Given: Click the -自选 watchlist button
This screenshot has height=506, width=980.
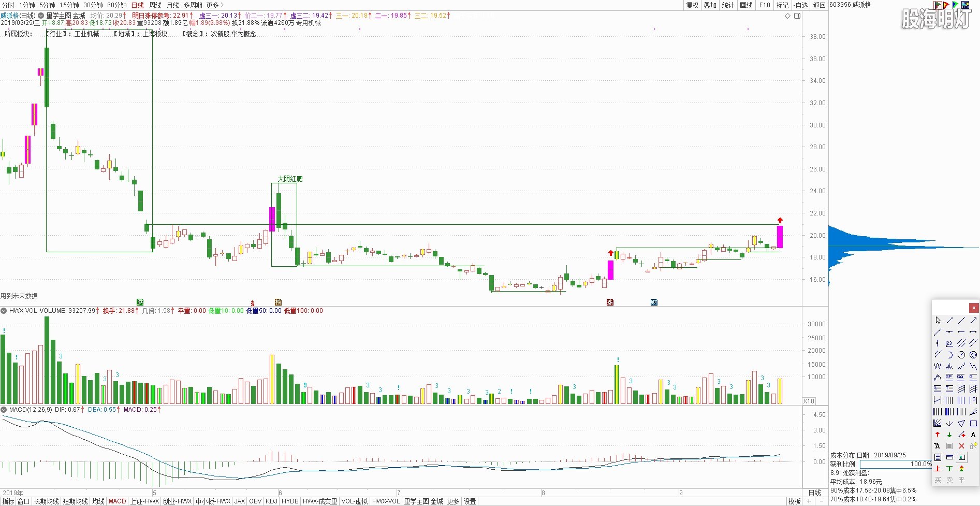Looking at the screenshot, I should (801, 5).
